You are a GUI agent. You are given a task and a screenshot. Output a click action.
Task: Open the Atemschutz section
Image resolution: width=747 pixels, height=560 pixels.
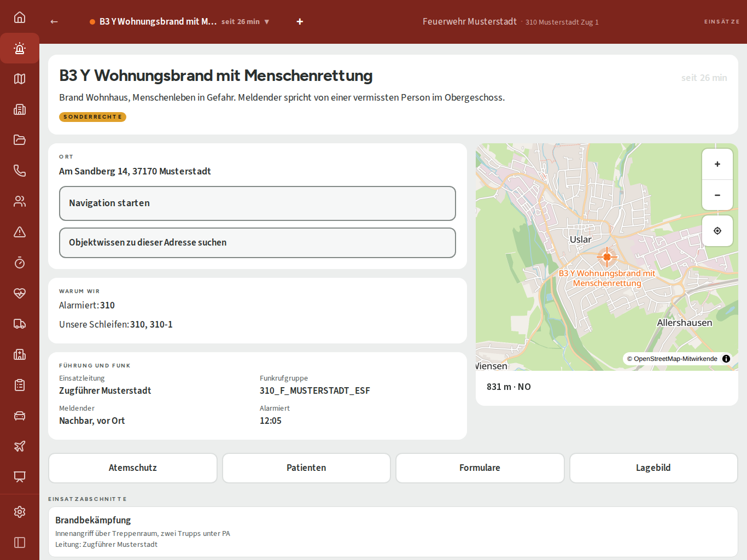(x=133, y=468)
